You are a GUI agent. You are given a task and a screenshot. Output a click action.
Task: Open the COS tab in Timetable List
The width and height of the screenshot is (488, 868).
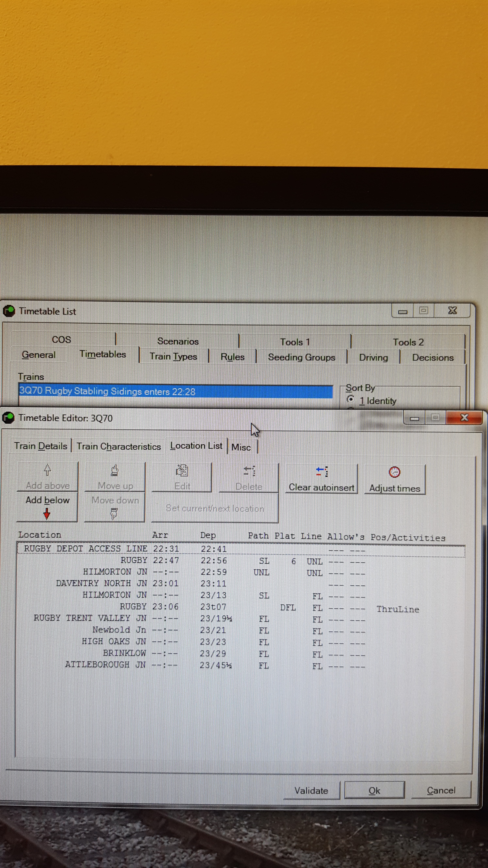62,339
